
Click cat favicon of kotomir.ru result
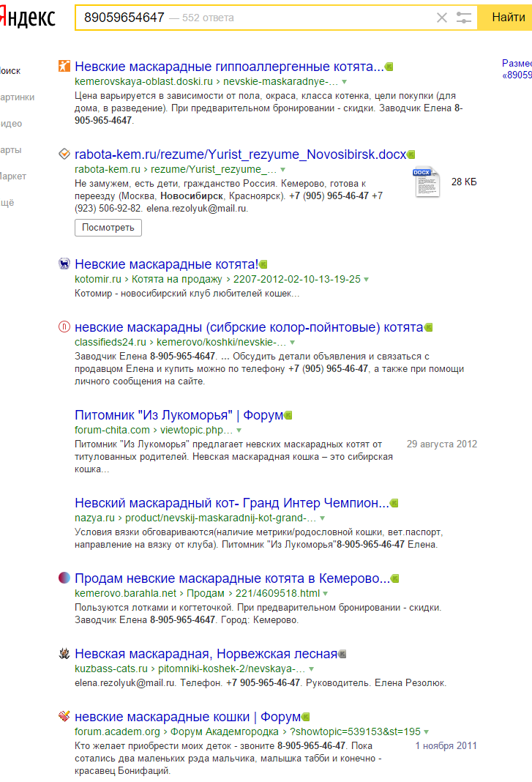(x=64, y=264)
